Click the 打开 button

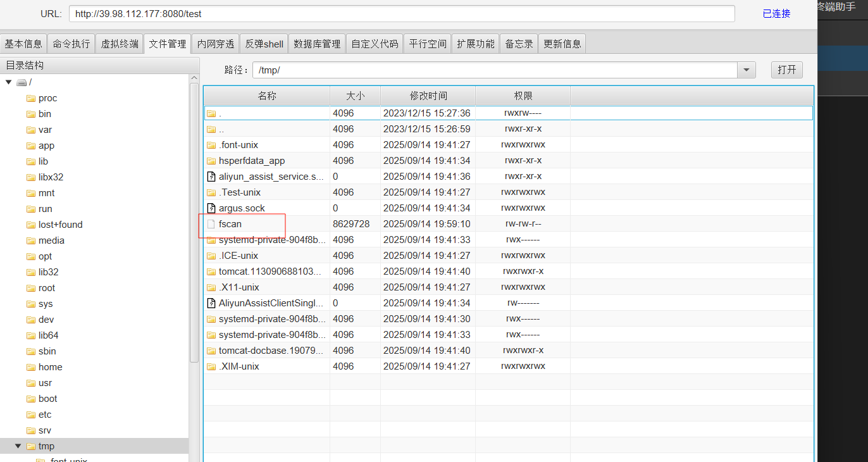(x=786, y=70)
